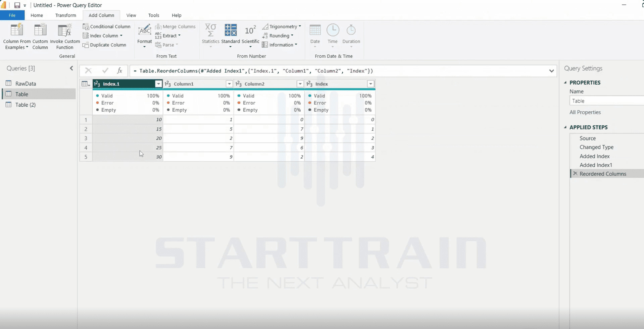Open the Index.1 column filter dropdown
644x329 pixels.
pyautogui.click(x=158, y=84)
